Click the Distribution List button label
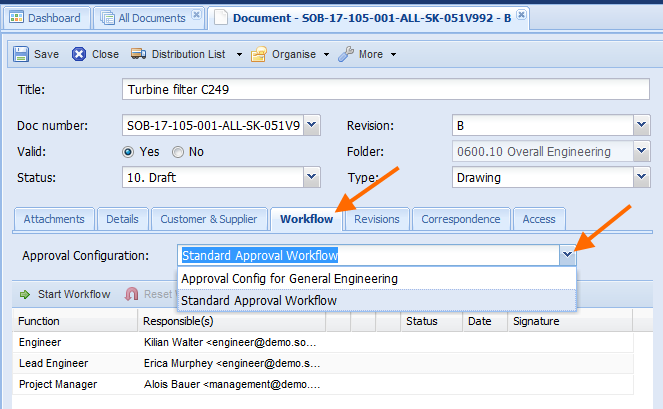 click(189, 54)
